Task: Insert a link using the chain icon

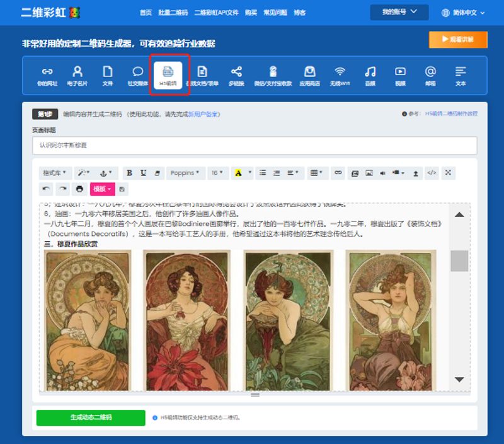Action: 338,173
